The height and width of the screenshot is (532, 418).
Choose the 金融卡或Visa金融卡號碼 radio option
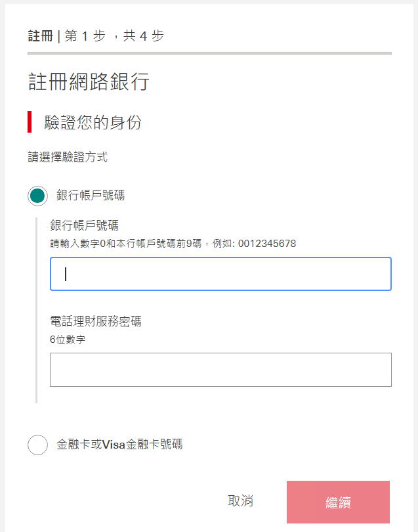pos(37,445)
